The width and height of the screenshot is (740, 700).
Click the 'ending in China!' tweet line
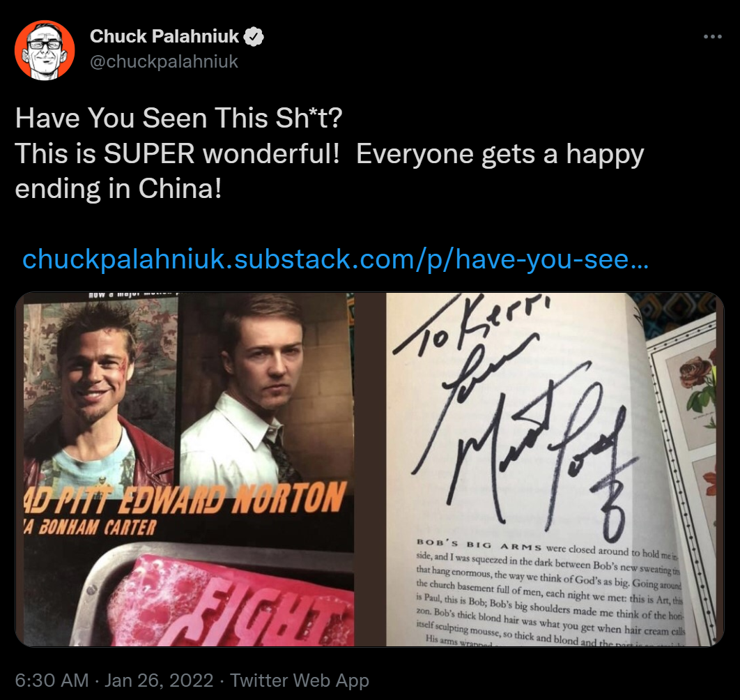(118, 189)
